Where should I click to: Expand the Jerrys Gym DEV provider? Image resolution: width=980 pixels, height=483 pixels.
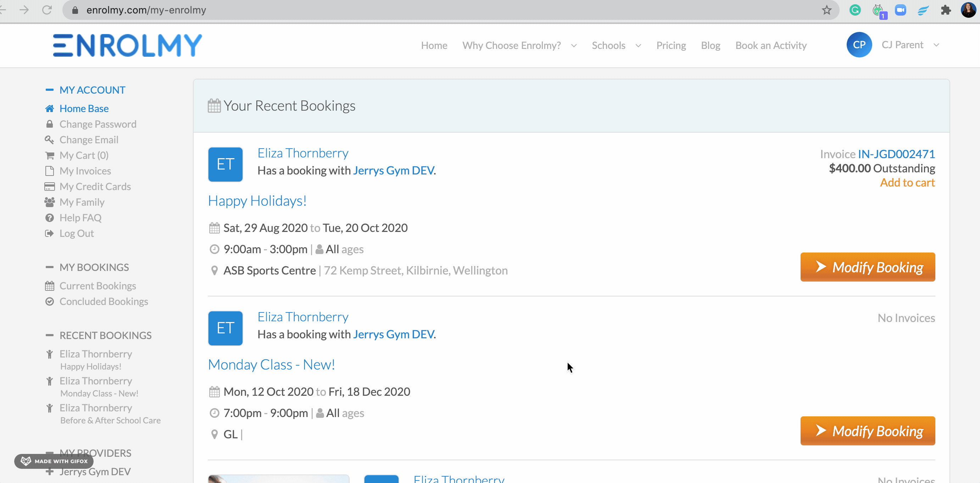tap(49, 472)
